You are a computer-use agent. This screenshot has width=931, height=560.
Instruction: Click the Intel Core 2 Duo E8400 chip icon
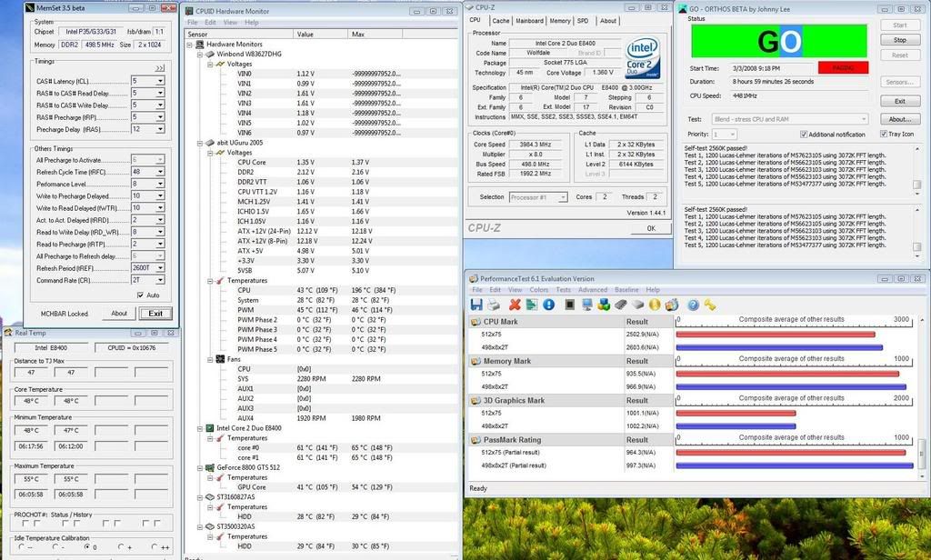[210, 428]
